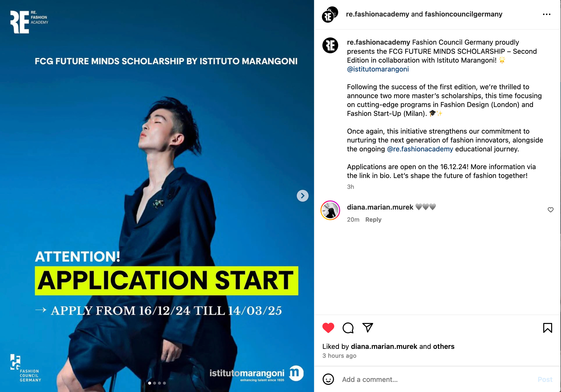Click the header combined profile avatar
The image size is (561, 392).
pos(330,15)
